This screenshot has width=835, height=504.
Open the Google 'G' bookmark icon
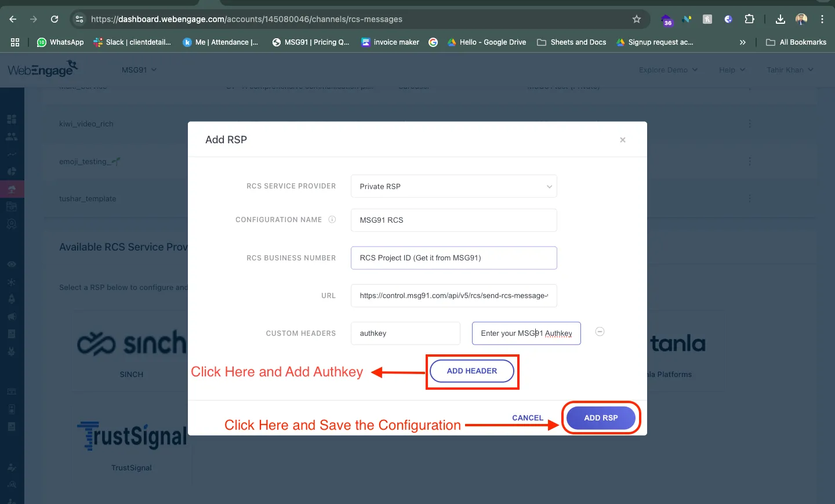[x=433, y=42]
